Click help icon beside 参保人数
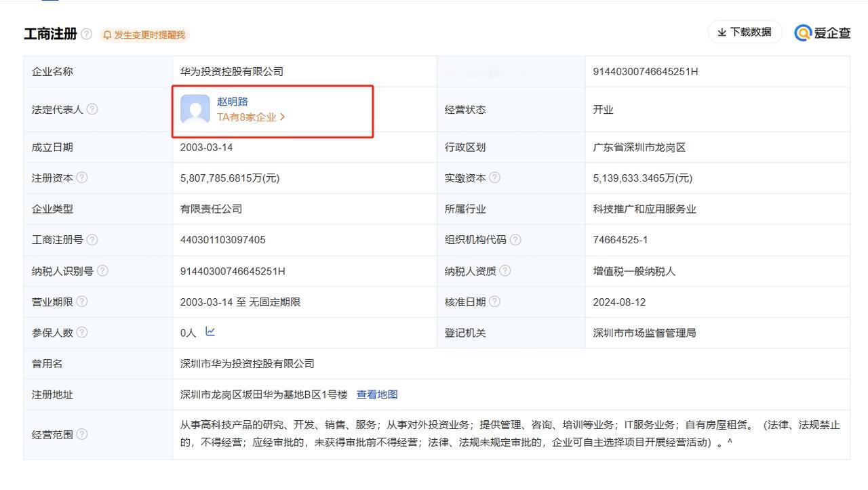 point(82,332)
